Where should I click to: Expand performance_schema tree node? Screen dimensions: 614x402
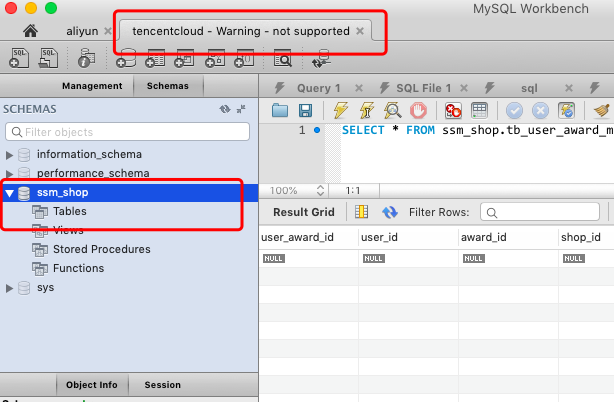[x=9, y=174]
